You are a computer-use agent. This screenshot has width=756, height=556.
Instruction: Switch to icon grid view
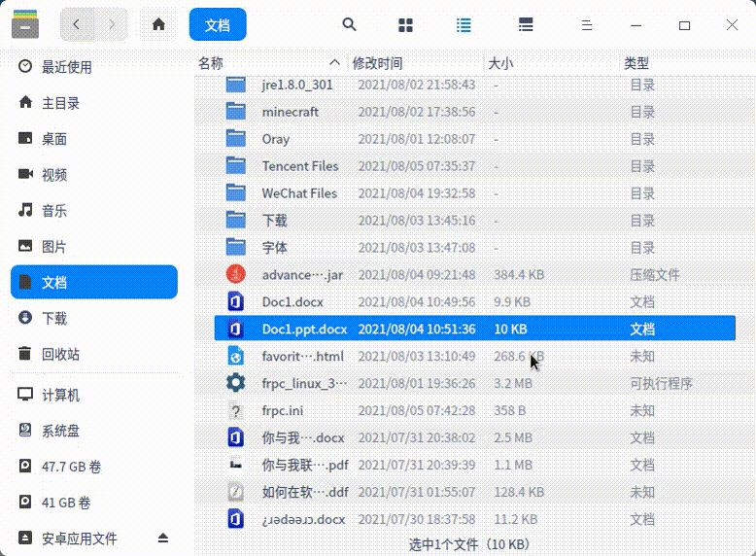[x=406, y=24]
